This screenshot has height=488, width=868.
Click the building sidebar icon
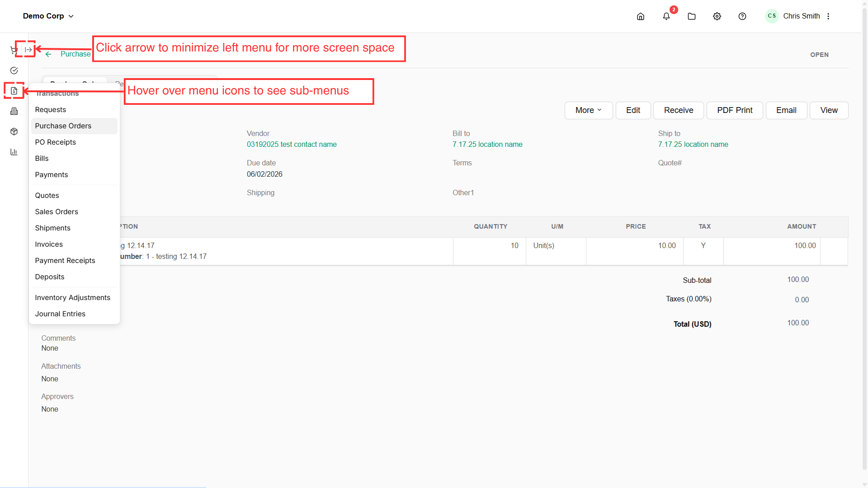click(x=14, y=111)
